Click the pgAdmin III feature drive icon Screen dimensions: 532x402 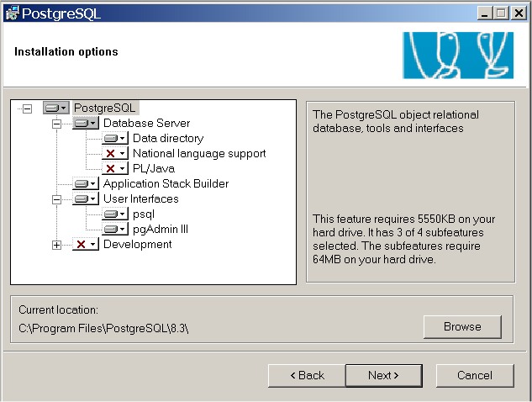115,230
